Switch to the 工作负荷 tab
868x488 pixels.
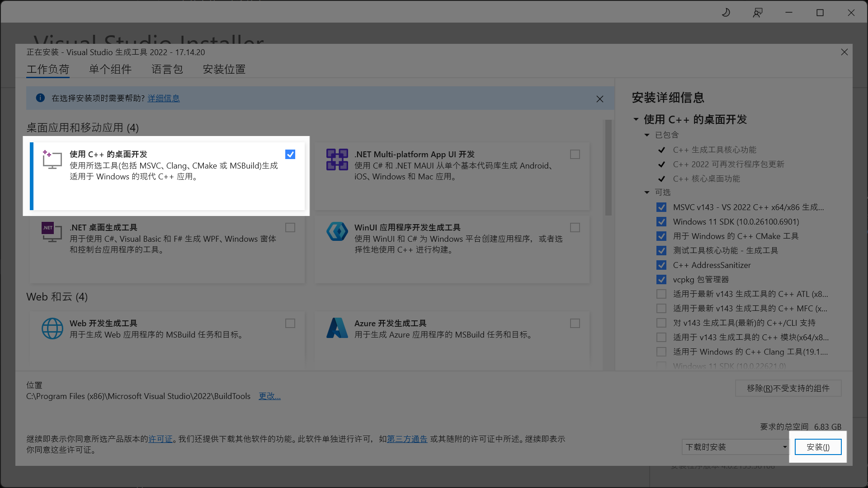pos(48,70)
